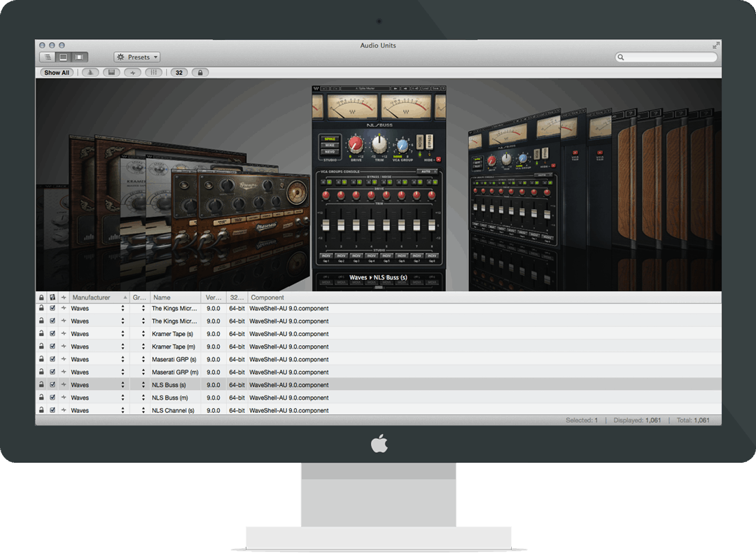The height and width of the screenshot is (553, 756).
Task: Click effect type icon on NLS Buss (m) row
Action: 63,398
